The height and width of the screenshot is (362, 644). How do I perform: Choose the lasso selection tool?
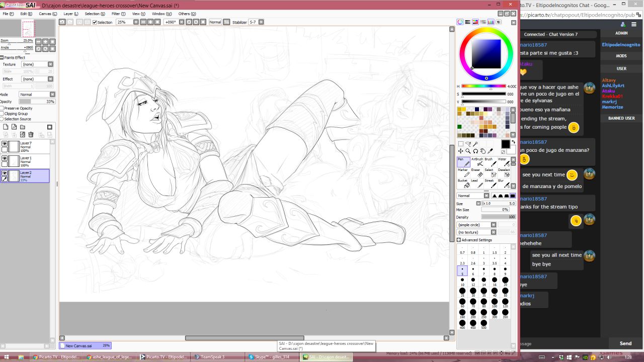coord(468,144)
